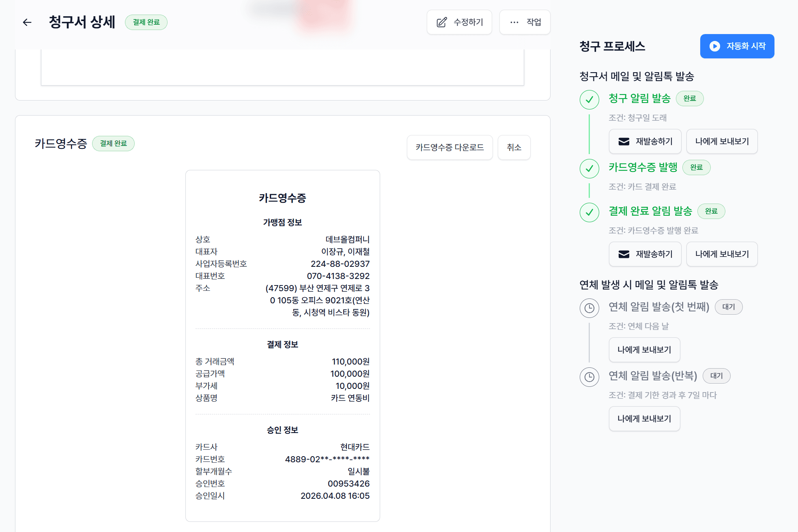The height and width of the screenshot is (532, 798).
Task: Click the checkmark circle next to 결제 완료 알림 발송
Action: pos(589,212)
